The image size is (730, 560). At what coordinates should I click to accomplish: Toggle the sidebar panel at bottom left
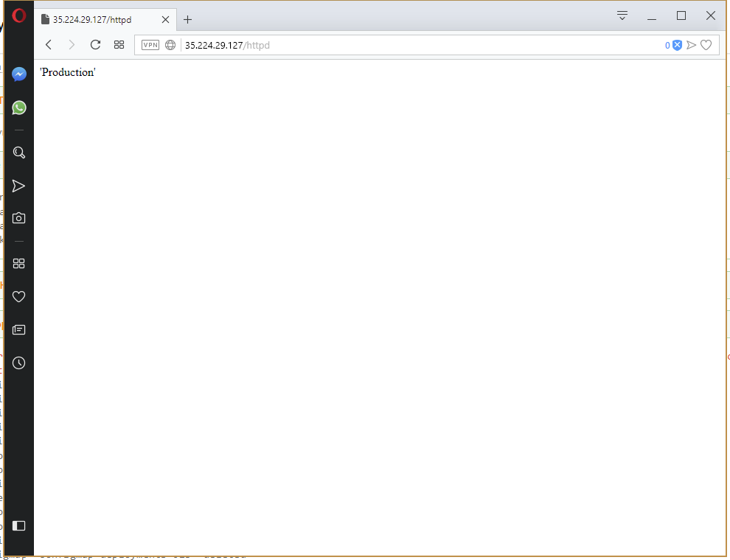click(x=19, y=525)
